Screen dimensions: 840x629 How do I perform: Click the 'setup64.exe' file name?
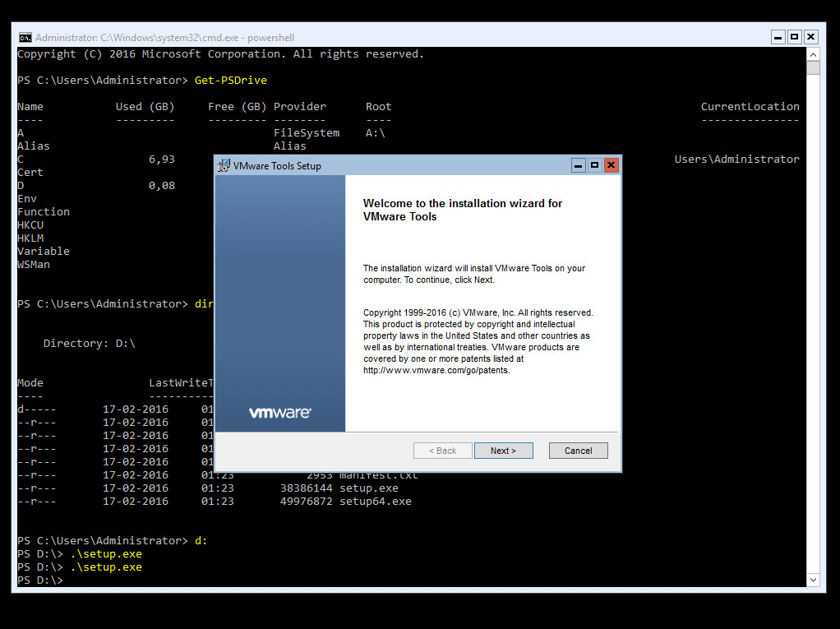[x=376, y=502]
